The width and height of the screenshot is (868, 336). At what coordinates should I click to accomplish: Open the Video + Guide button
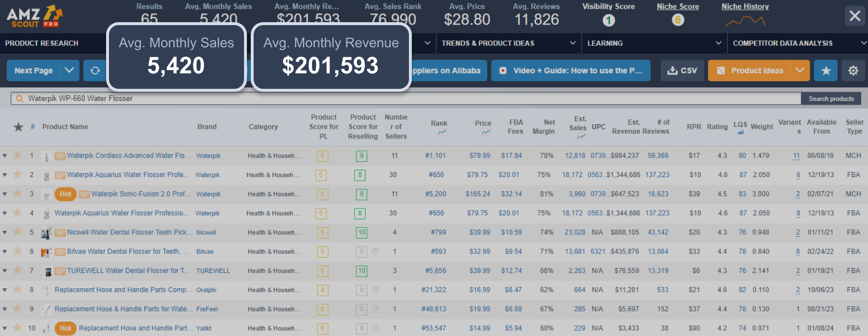571,70
